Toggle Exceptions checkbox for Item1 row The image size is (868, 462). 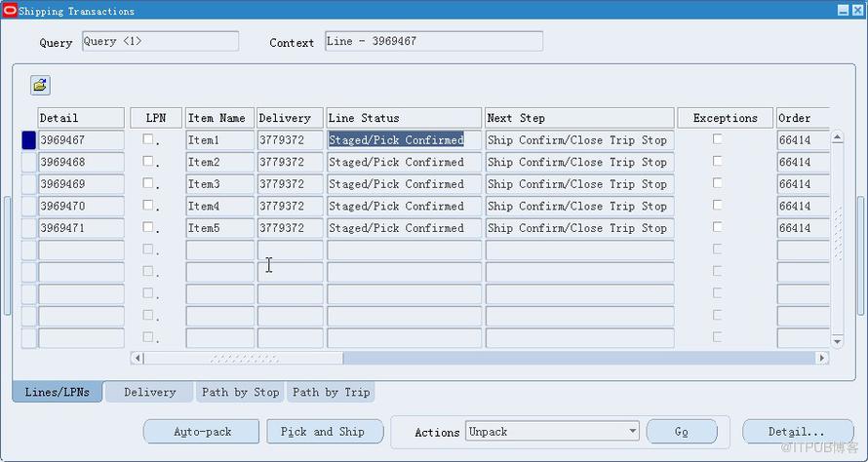coord(718,138)
